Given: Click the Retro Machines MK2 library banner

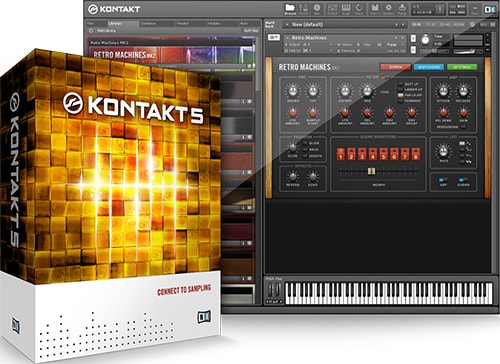Looking at the screenshot, I should 172,54.
